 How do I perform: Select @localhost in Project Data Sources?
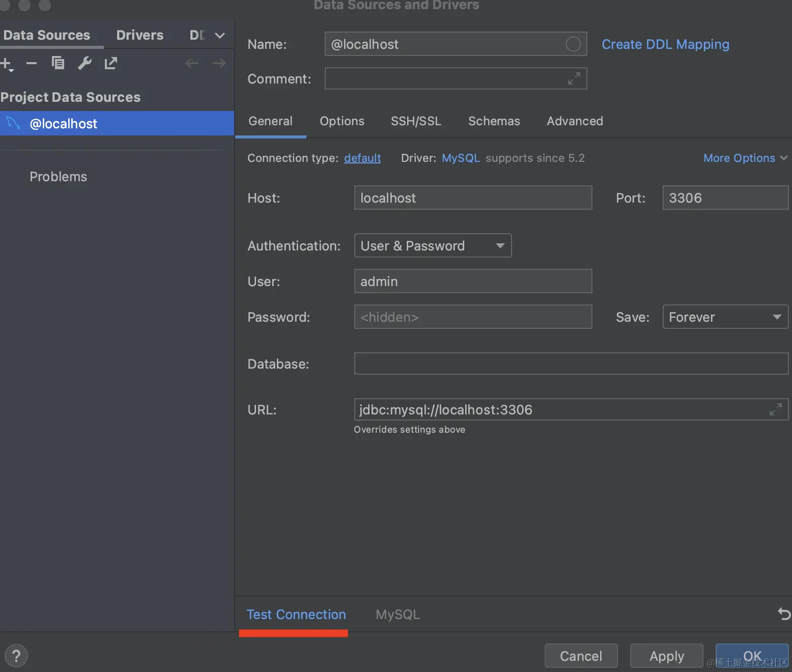(x=117, y=123)
